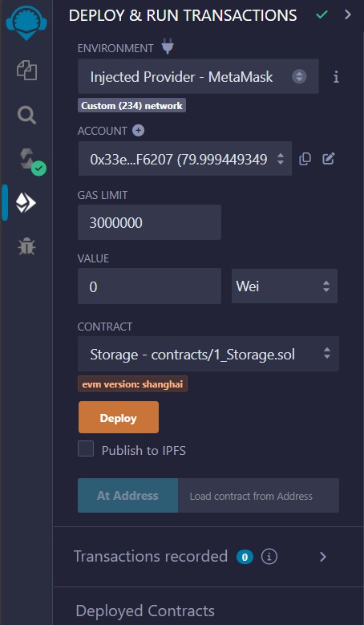Click the Transactions recorded count badge
The height and width of the screenshot is (625, 364).
[x=245, y=557]
